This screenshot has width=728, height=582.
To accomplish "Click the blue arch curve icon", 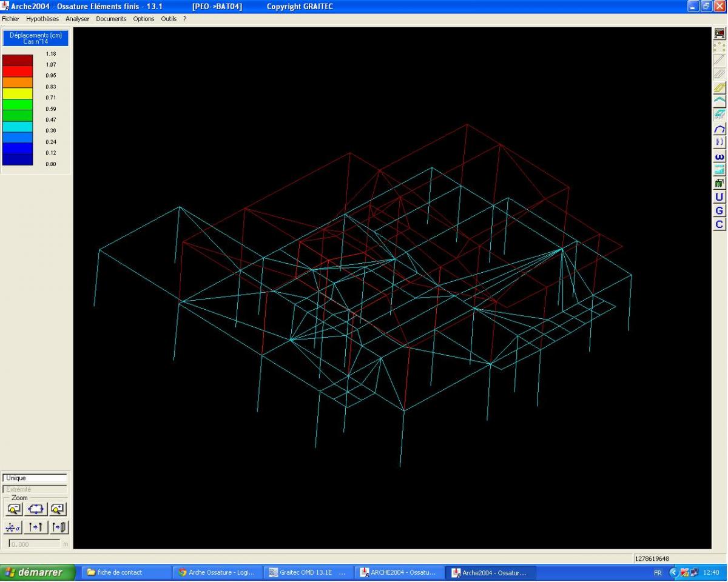I will 720,129.
